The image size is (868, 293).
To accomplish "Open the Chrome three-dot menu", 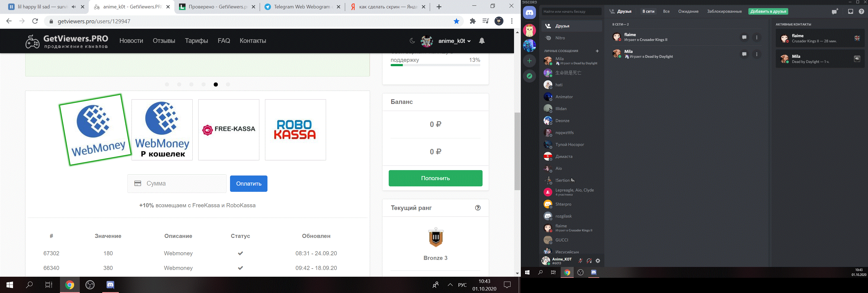I will pyautogui.click(x=512, y=21).
